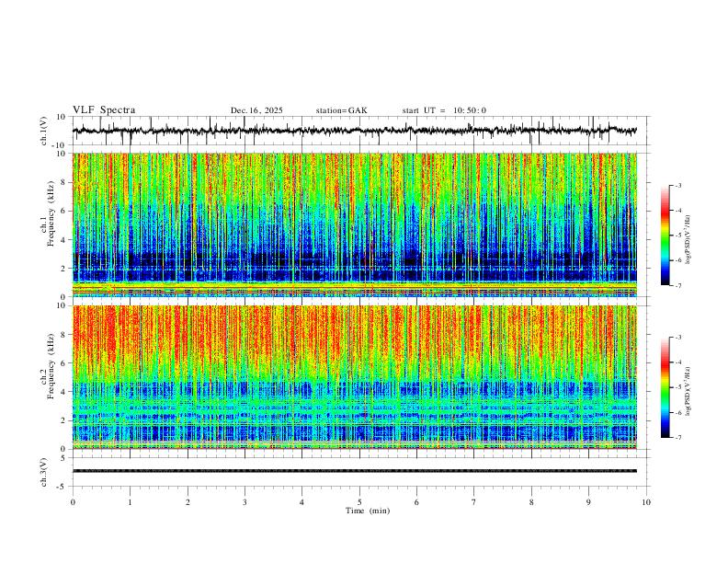This screenshot has height=563, width=728.
Task: Click the ch.1 spectrogram colorbar
Action: coord(665,236)
